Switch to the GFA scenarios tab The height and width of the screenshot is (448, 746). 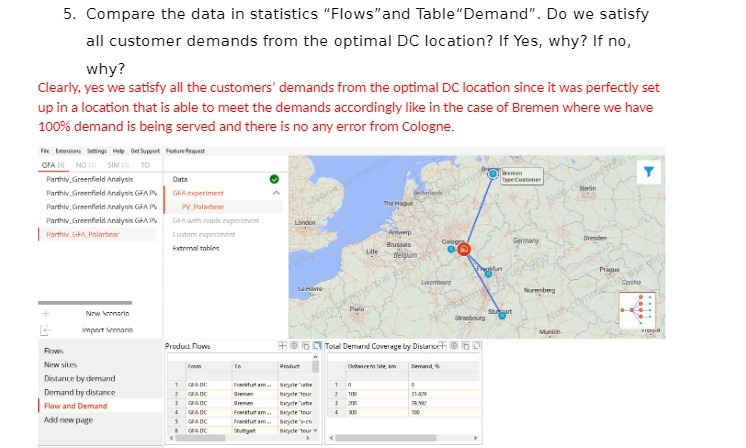pyautogui.click(x=53, y=165)
